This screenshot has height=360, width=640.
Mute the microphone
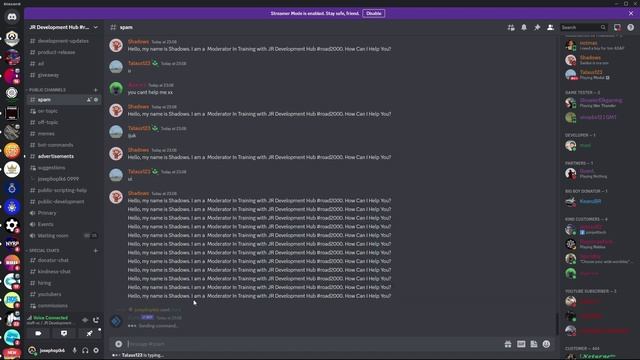tap(74, 350)
